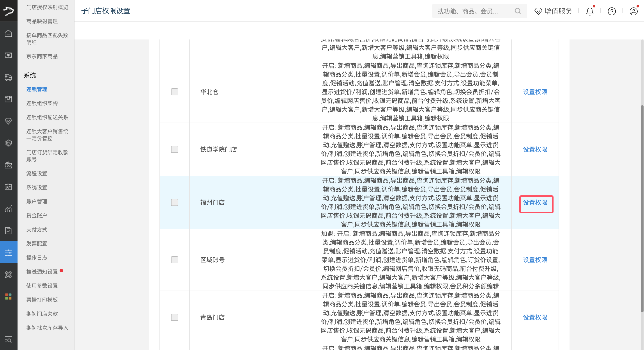Open 期初门店欠款 menu item

[x=42, y=314]
